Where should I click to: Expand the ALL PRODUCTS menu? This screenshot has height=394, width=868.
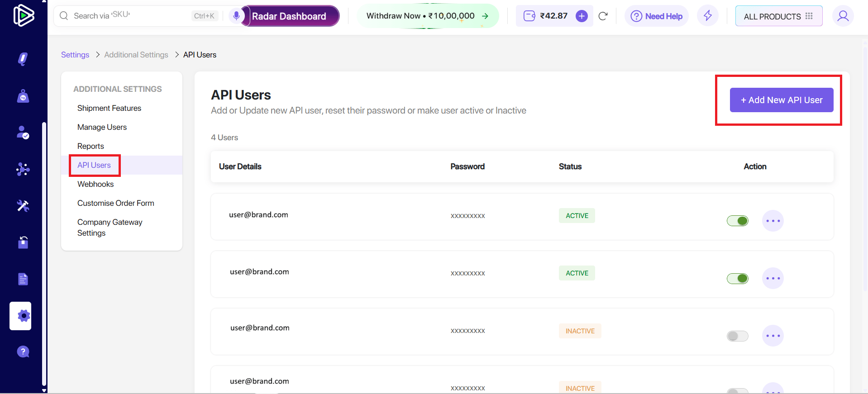pos(778,16)
